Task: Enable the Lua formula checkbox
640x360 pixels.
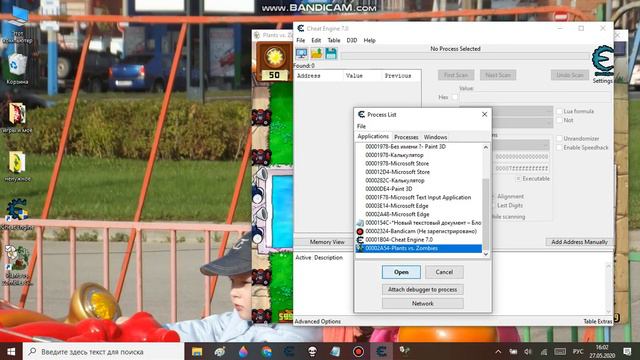Action: [x=559, y=111]
